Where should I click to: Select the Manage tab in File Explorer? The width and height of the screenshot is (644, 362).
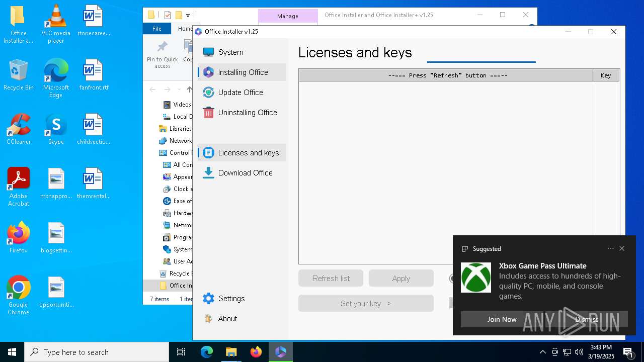point(288,16)
